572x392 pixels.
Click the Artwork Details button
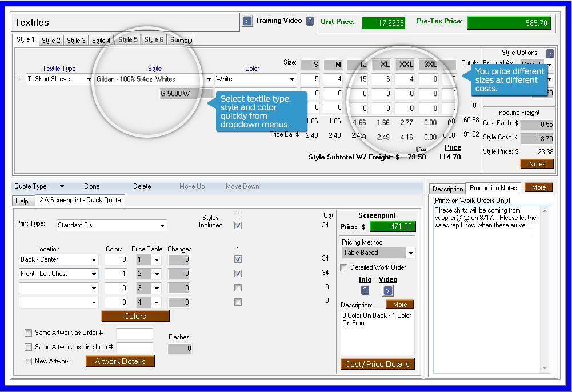coord(120,361)
